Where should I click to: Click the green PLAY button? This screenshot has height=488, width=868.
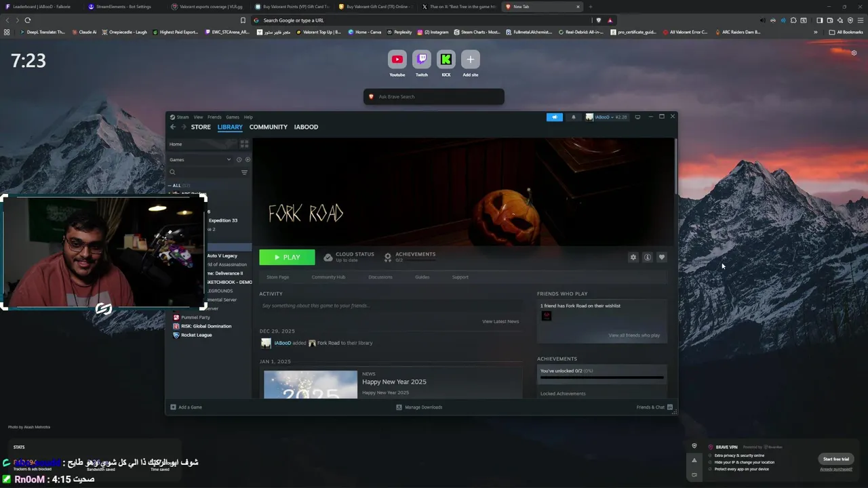click(x=287, y=258)
